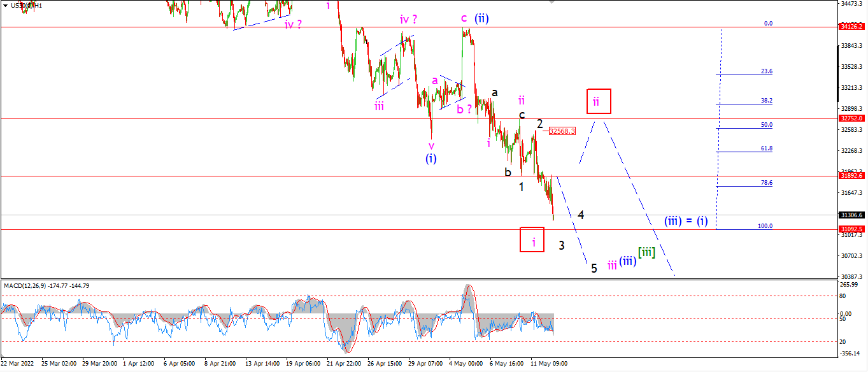Select the Fibonacci 61.8 level label
The height and width of the screenshot is (372, 868).
click(767, 148)
